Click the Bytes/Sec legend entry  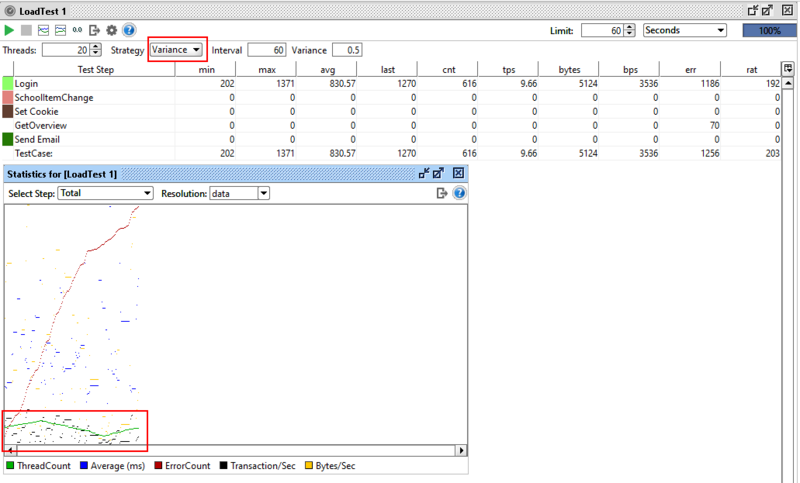[x=330, y=466]
